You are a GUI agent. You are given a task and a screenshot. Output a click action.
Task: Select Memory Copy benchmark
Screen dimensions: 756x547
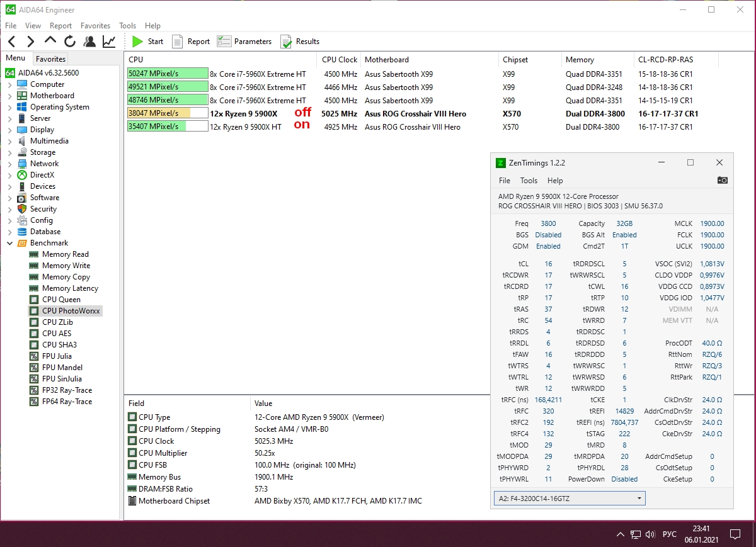pyautogui.click(x=66, y=277)
